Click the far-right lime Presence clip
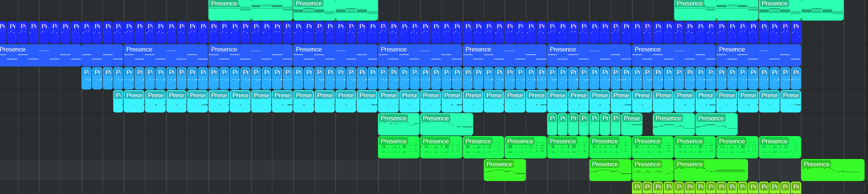Viewport: 868px width, 194px height. click(x=832, y=171)
